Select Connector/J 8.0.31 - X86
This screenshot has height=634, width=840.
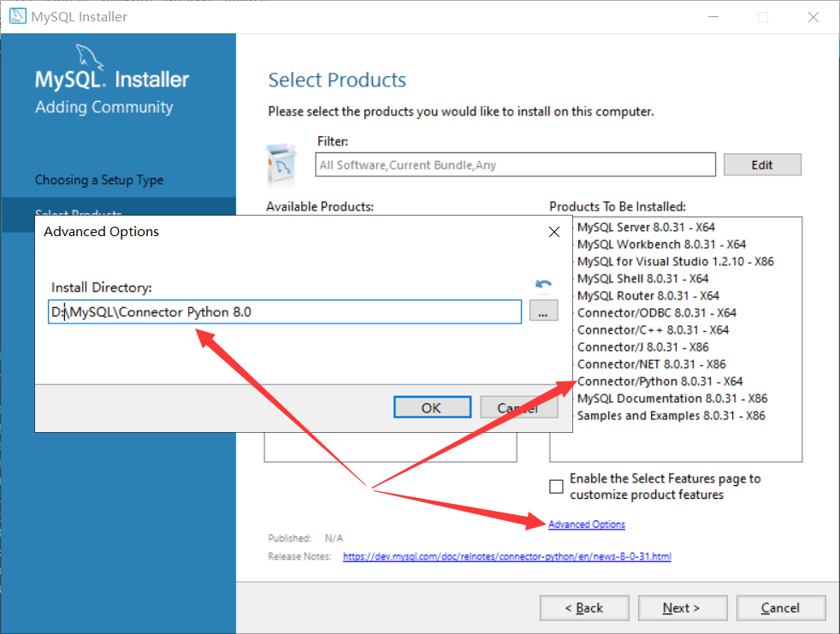(643, 347)
